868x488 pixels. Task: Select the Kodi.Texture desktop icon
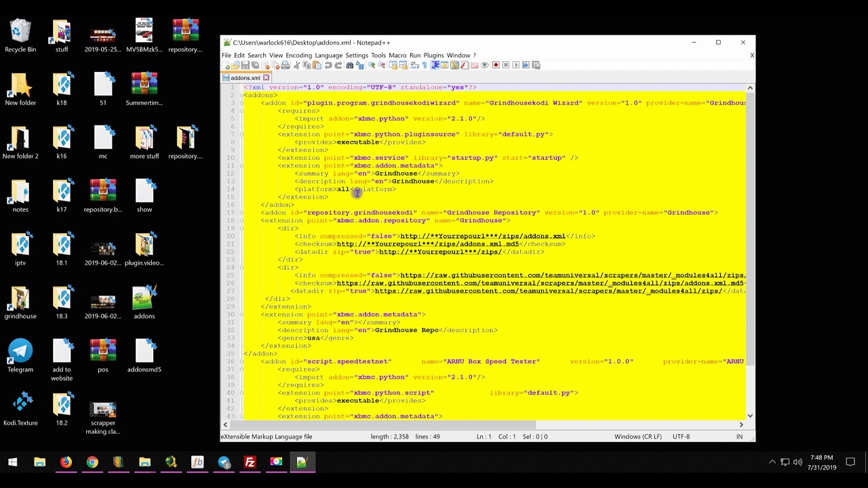click(x=20, y=409)
